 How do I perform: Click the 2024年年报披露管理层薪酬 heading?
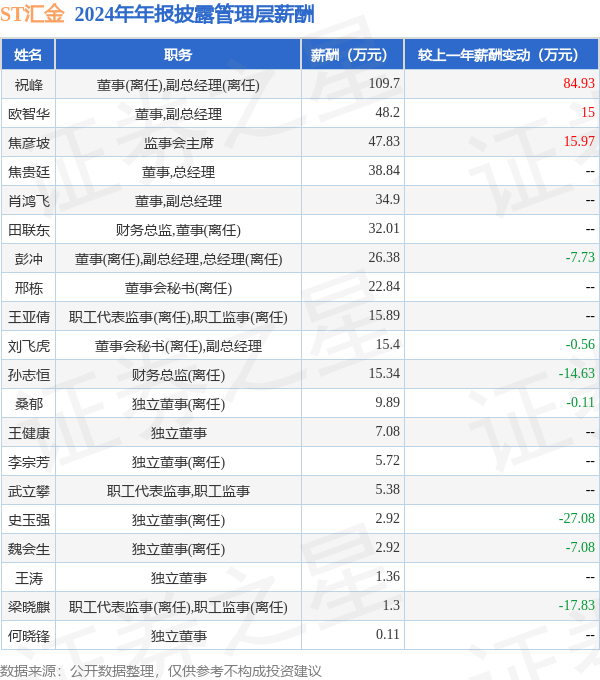coord(194,14)
